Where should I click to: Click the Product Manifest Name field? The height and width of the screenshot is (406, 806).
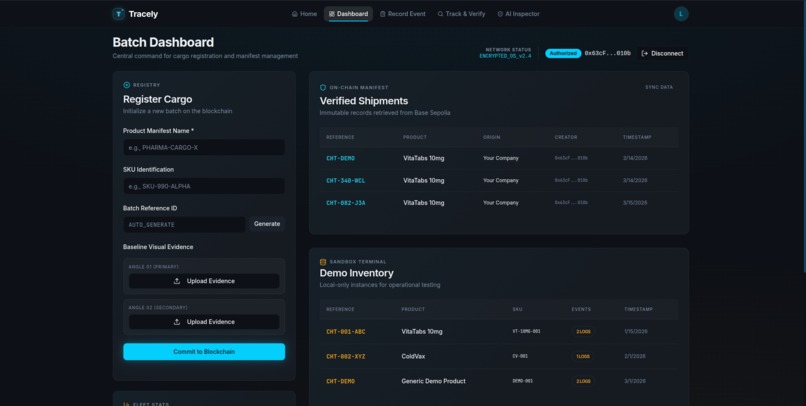pyautogui.click(x=204, y=147)
